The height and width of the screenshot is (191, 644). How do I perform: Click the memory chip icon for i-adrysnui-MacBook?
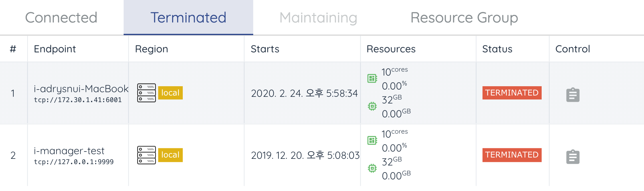click(x=372, y=106)
